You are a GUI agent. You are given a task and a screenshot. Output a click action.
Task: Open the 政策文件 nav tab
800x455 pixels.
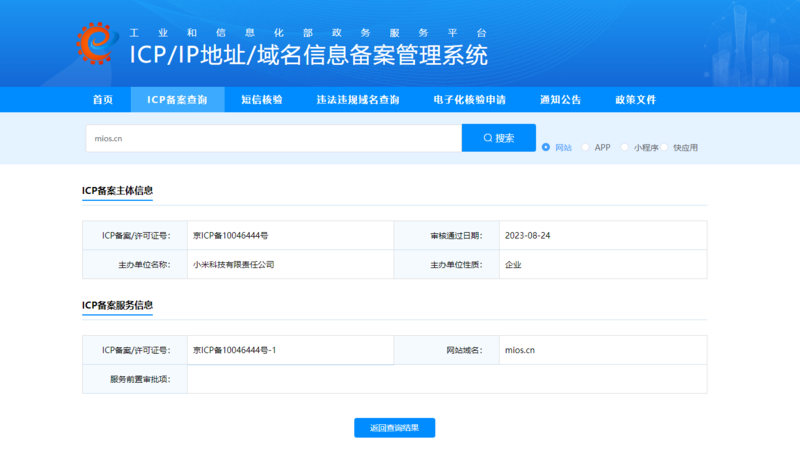pyautogui.click(x=635, y=99)
